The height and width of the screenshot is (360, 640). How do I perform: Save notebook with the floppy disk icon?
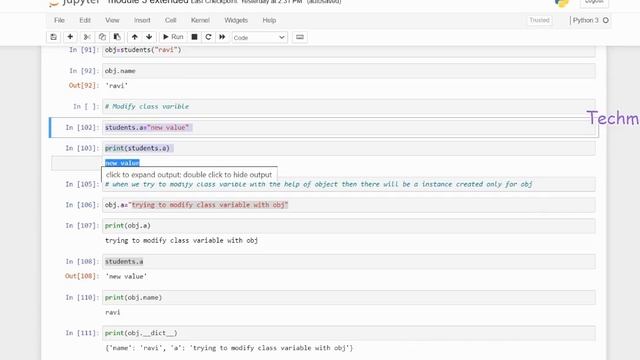(x=53, y=37)
